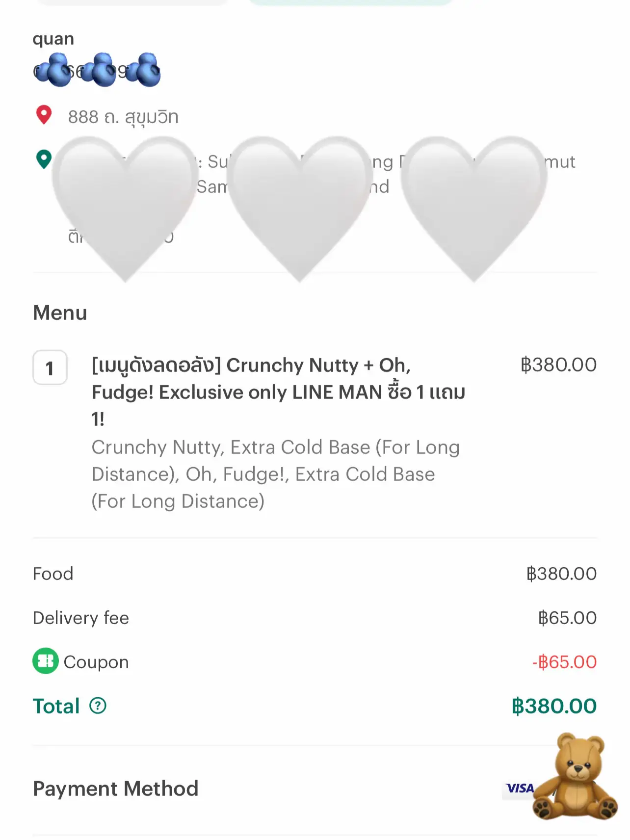
Task: Open the Total help question mark icon
Action: click(x=98, y=706)
